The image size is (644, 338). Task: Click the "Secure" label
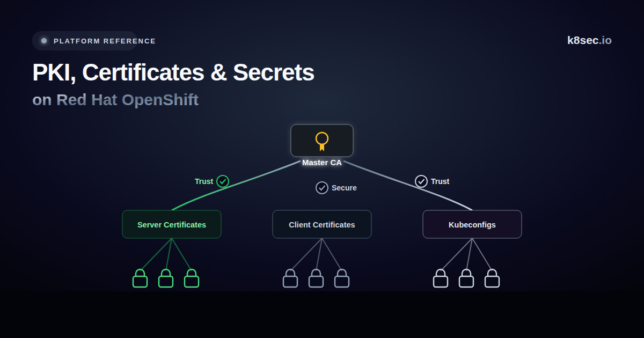[344, 188]
